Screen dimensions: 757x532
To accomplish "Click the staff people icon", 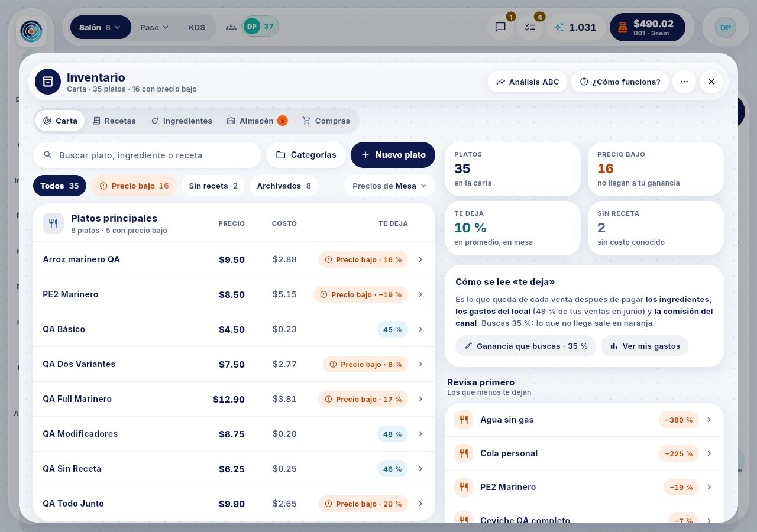I will pyautogui.click(x=231, y=27).
